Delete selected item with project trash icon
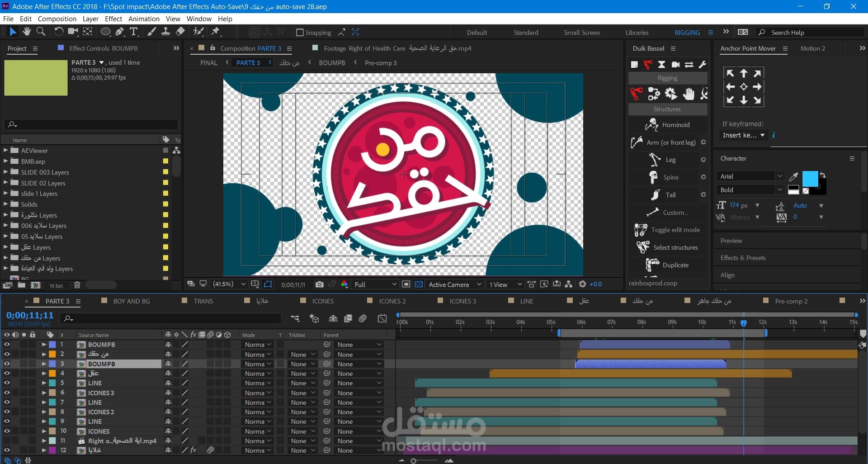Image resolution: width=868 pixels, height=464 pixels. tap(77, 285)
